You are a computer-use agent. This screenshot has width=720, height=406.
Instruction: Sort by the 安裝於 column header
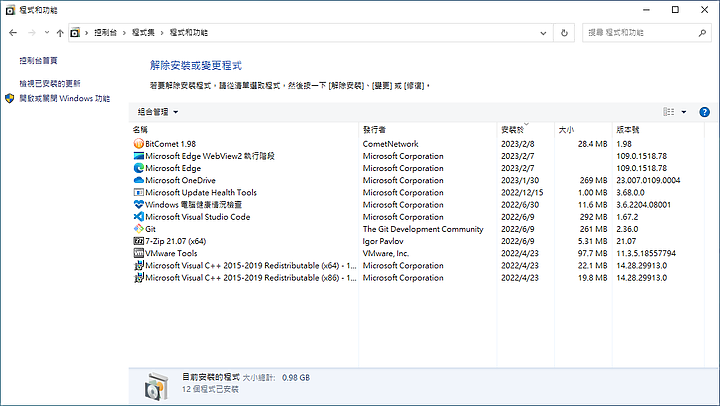tap(526, 130)
